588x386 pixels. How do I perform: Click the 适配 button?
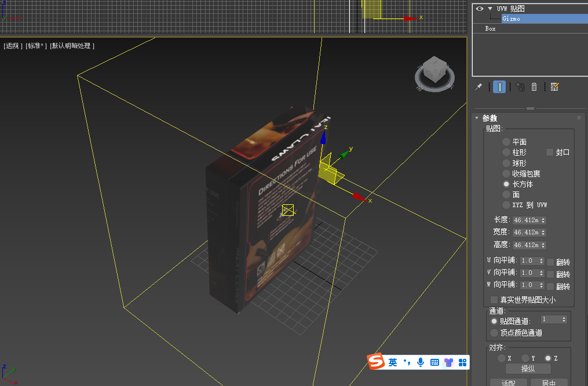point(508,383)
